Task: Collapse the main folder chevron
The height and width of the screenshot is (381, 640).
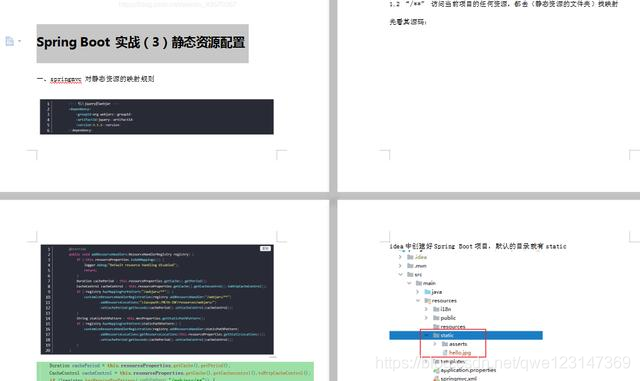Action: pos(409,283)
